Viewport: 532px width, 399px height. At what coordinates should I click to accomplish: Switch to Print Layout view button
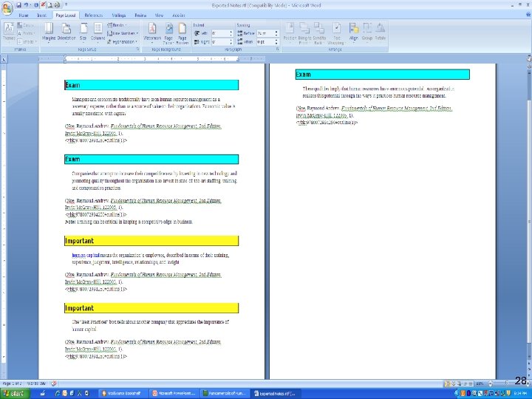447,383
